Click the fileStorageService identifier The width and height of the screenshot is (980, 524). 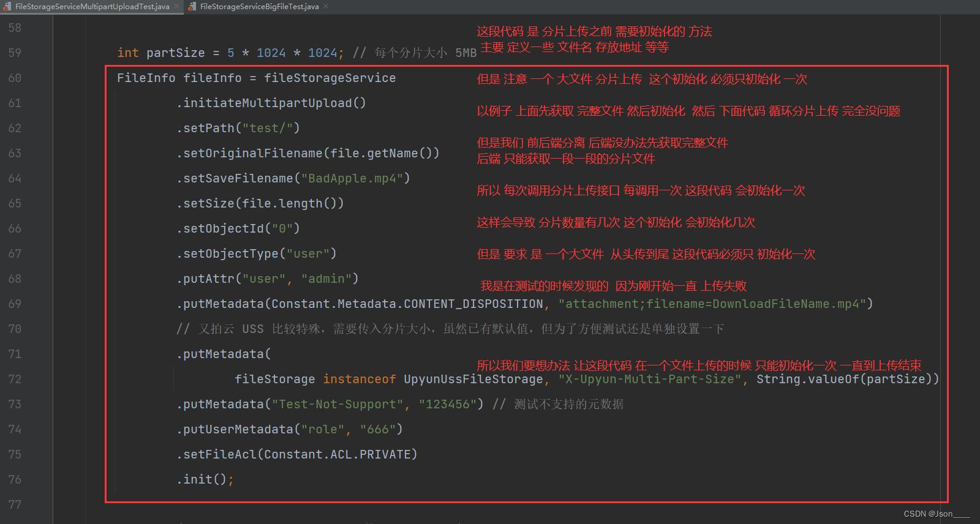pos(330,78)
